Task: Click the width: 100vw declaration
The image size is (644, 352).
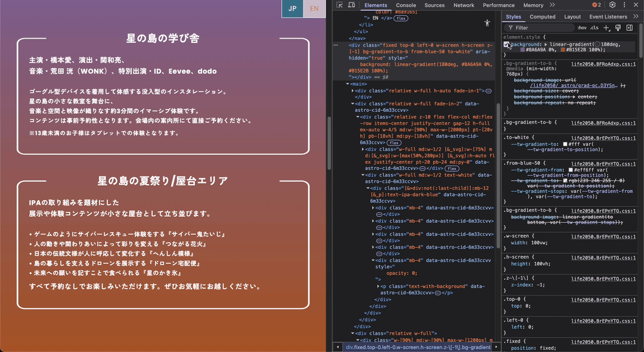Action: (x=529, y=243)
